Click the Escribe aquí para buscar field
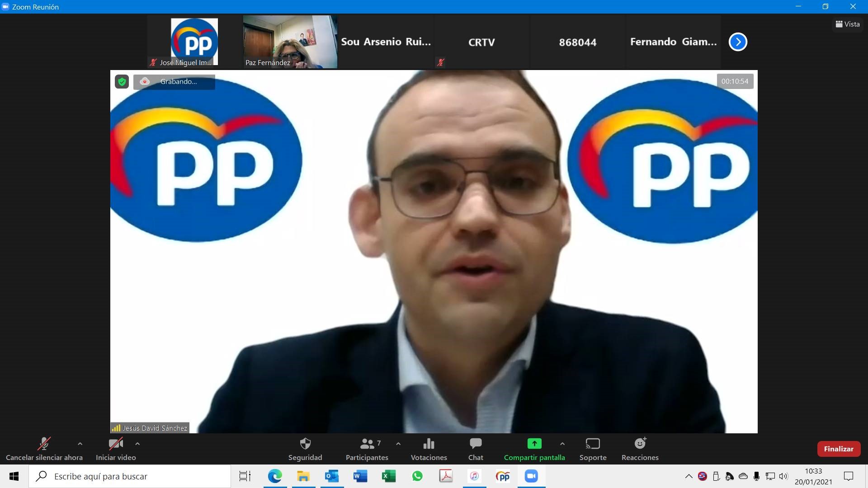The height and width of the screenshot is (488, 868). point(130,476)
